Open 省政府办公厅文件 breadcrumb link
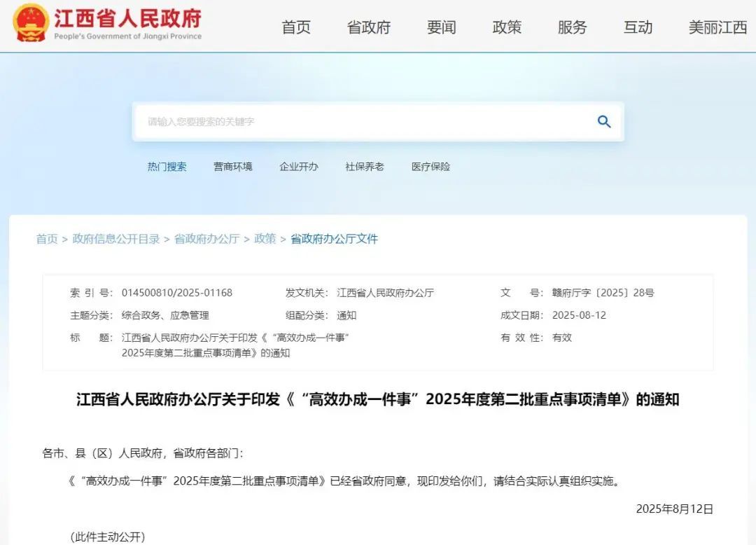The height and width of the screenshot is (545, 756). coord(334,238)
